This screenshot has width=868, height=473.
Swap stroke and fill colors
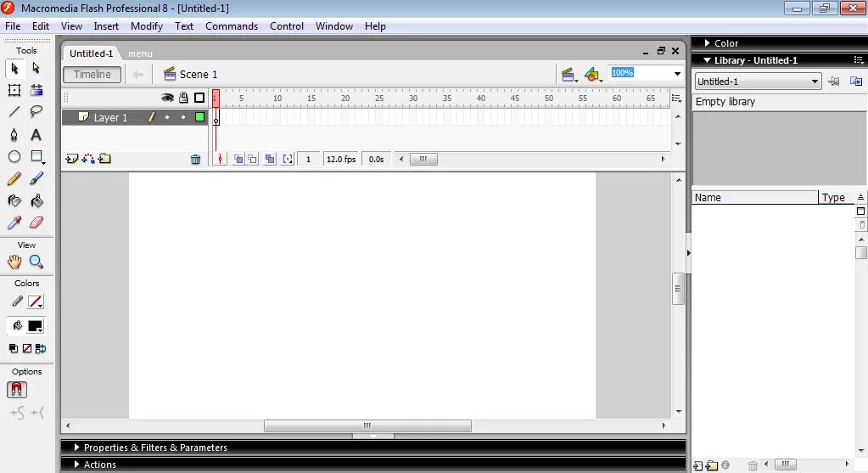coord(41,349)
